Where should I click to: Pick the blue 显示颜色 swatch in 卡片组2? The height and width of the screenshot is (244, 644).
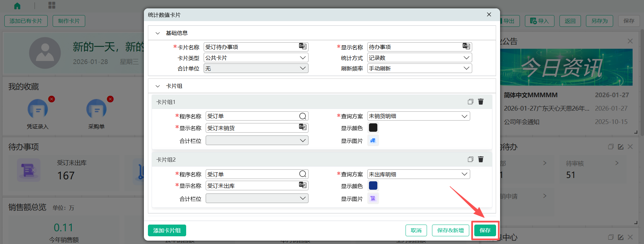pyautogui.click(x=373, y=185)
